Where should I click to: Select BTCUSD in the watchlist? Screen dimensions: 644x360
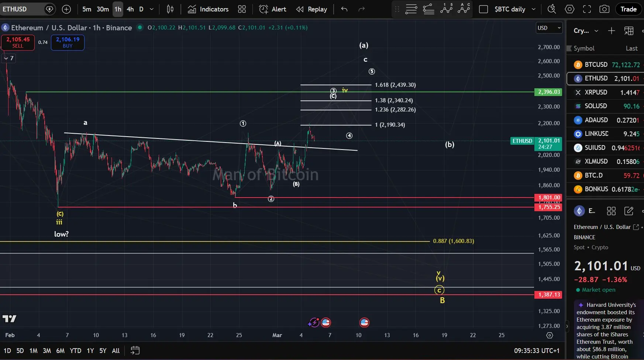pos(605,65)
